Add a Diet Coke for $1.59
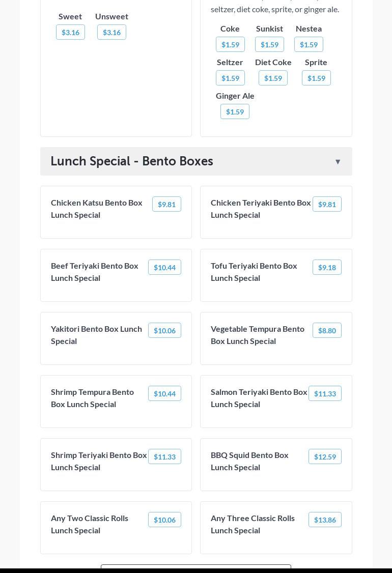Image resolution: width=392 pixels, height=573 pixels. [x=273, y=78]
